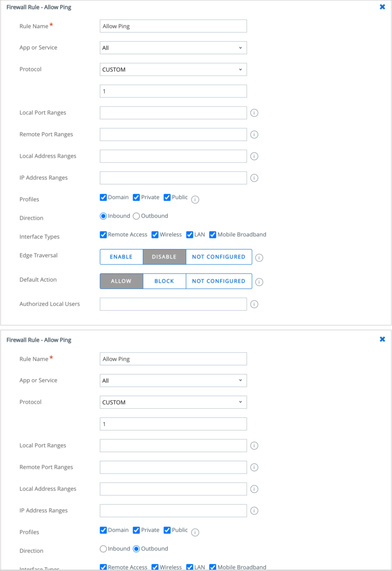
Task: Select Inbound direction in the second rule
Action: [103, 549]
